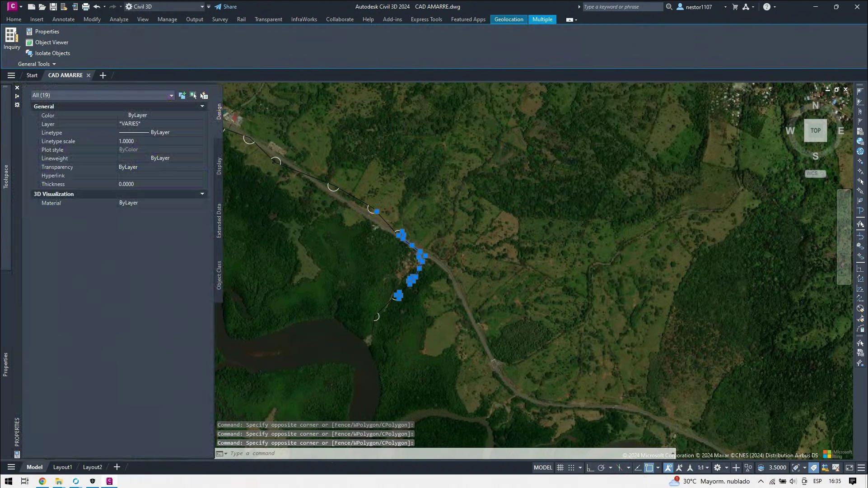Click the Object Viewer icon
868x488 pixels.
pos(29,42)
